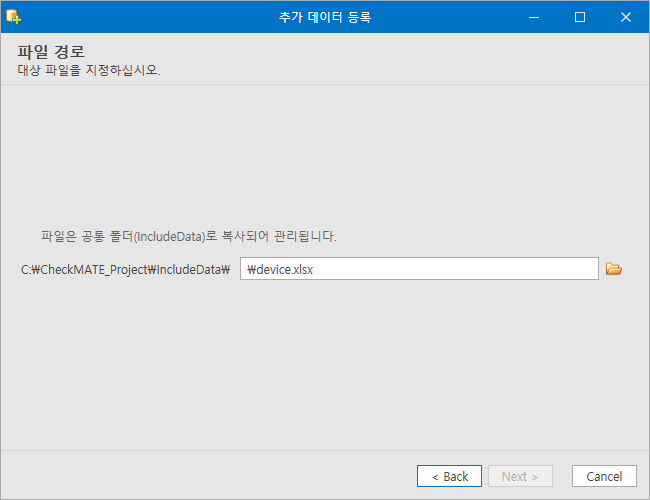This screenshot has width=650, height=500.
Task: Go to previous step with Back button
Action: pos(449,476)
